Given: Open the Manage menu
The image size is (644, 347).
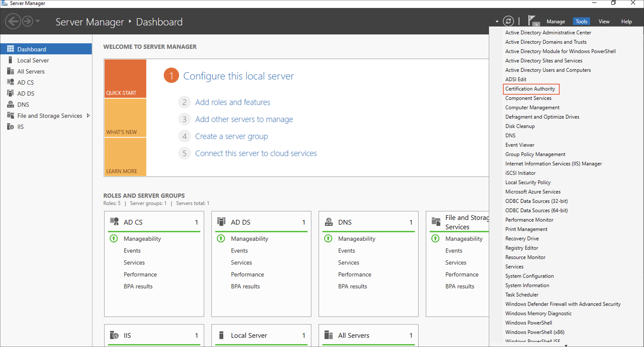Looking at the screenshot, I should (555, 22).
